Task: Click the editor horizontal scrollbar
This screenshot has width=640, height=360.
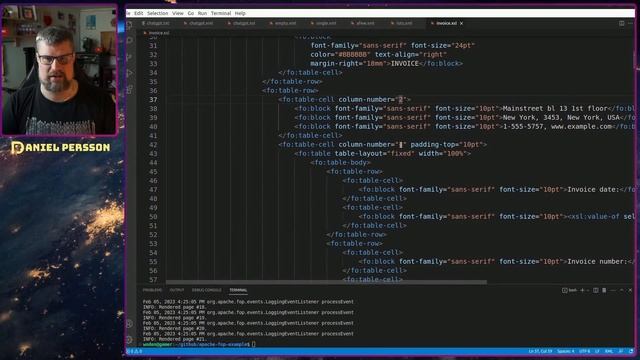Action: (x=326, y=282)
